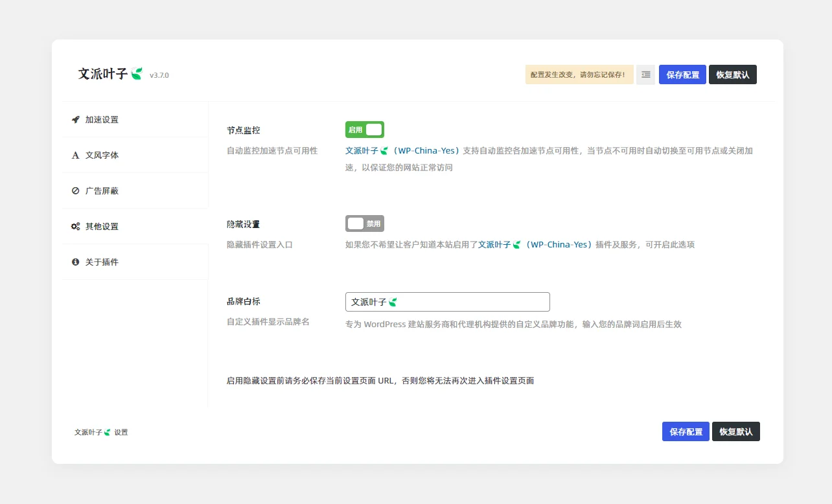
Task: Go to the 广告屏蔽 menu label
Action: click(x=102, y=191)
